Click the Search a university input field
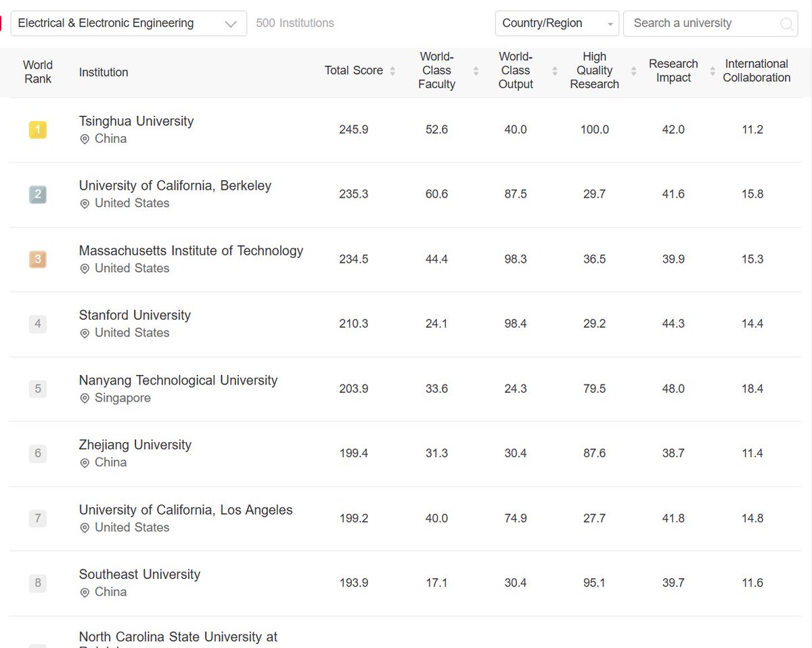The image size is (812, 648). [x=710, y=23]
